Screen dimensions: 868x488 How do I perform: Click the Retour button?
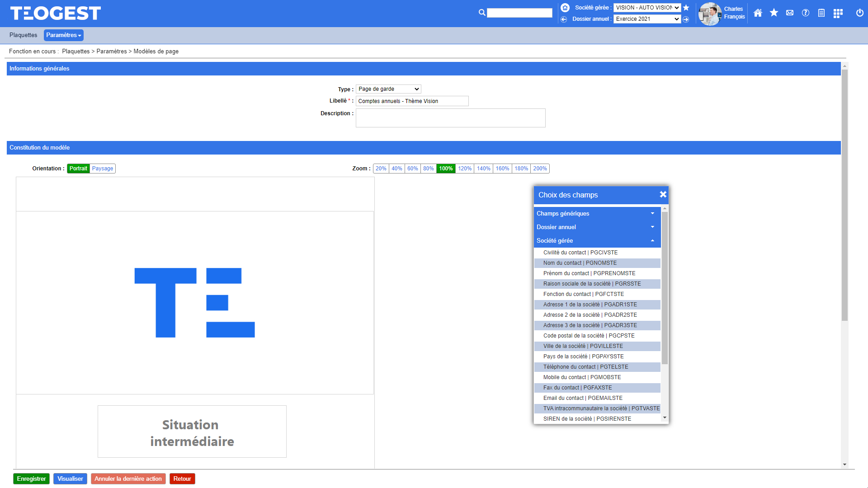[x=182, y=479]
